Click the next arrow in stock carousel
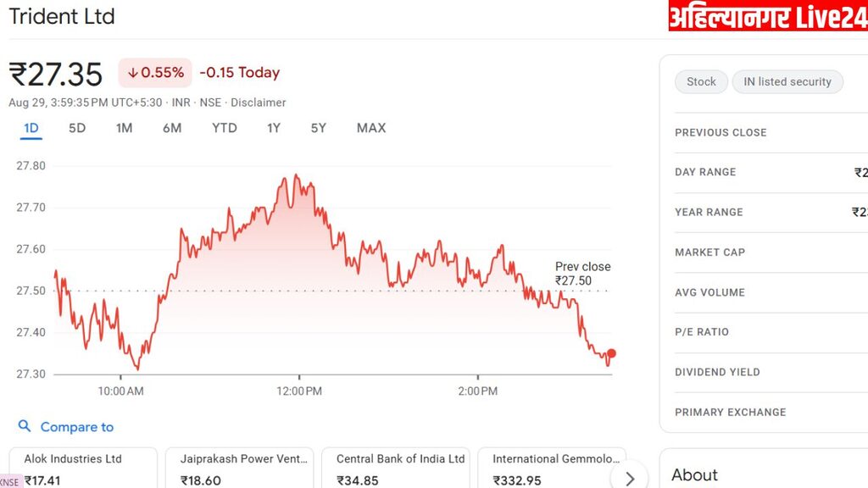The width and height of the screenshot is (868, 488). tap(629, 479)
